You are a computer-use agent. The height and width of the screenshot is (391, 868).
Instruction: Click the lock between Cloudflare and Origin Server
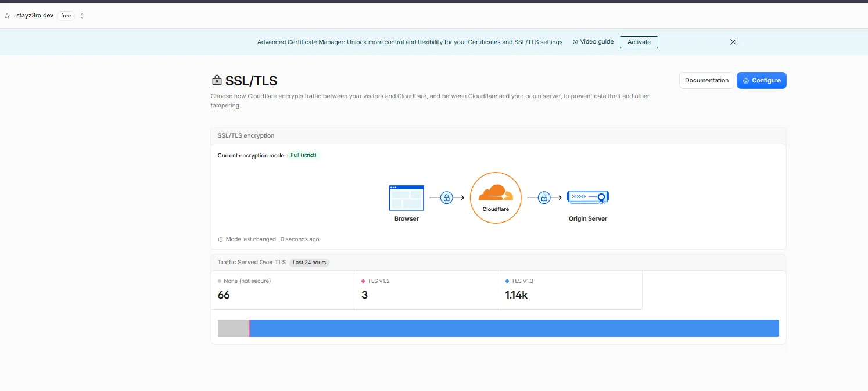tap(544, 198)
